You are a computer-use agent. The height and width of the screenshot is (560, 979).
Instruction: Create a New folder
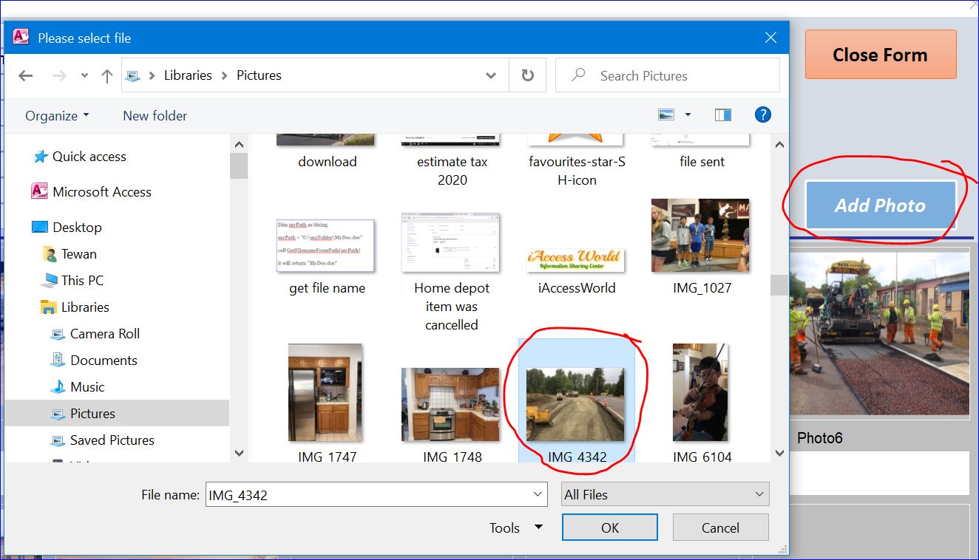155,116
